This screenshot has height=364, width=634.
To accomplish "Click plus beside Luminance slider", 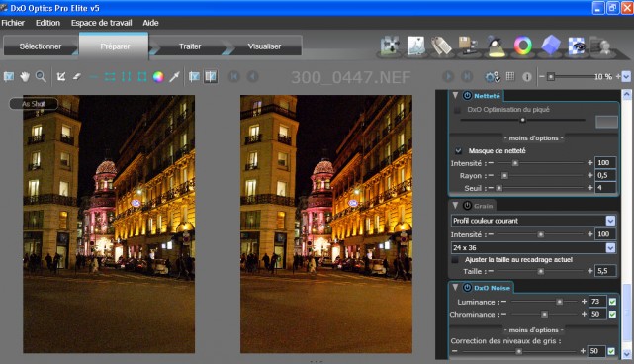I will coord(584,302).
